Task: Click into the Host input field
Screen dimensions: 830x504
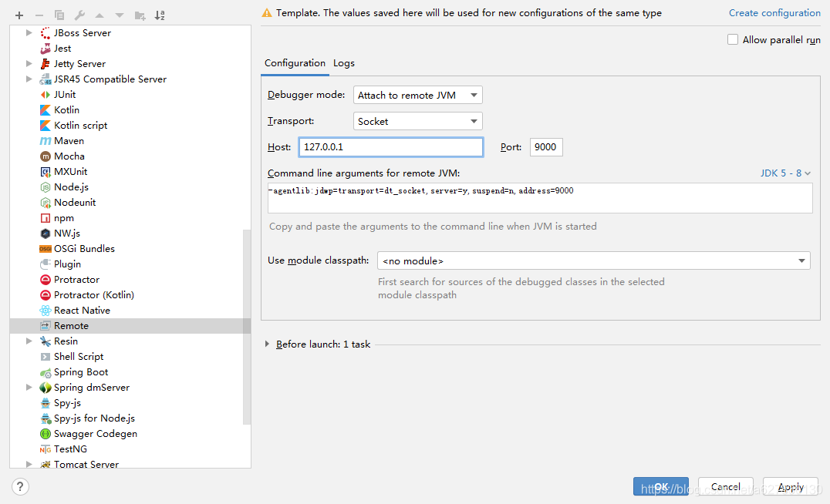Action: tap(390, 147)
